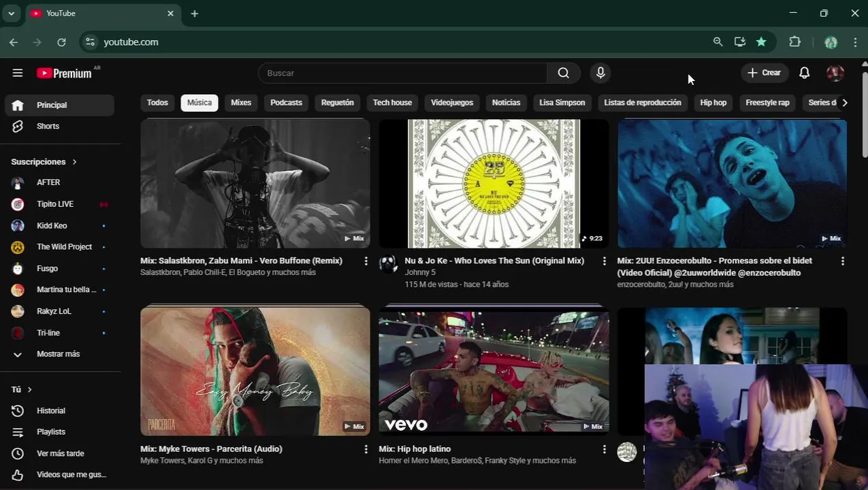The image size is (868, 490).
Task: Select the Lisa Simpson filter chip
Action: coord(562,103)
